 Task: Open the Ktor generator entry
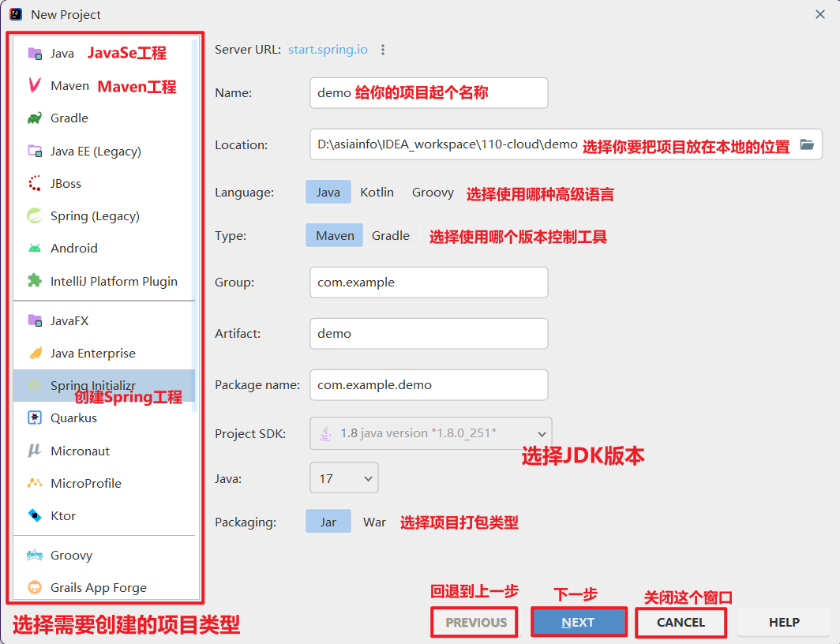[x=104, y=515]
